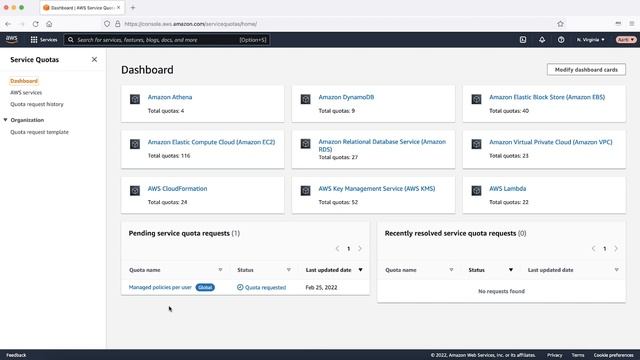Click the Amazon RDS card icon

pyautogui.click(x=305, y=144)
